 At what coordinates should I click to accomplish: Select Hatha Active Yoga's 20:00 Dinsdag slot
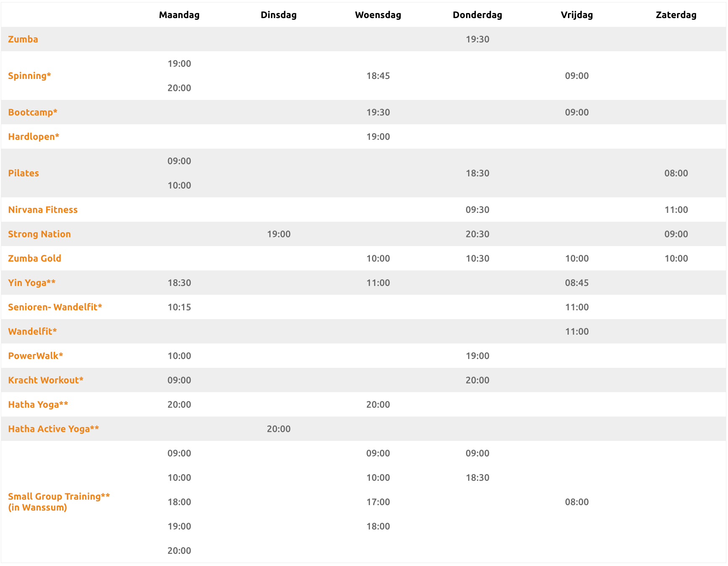(x=279, y=429)
